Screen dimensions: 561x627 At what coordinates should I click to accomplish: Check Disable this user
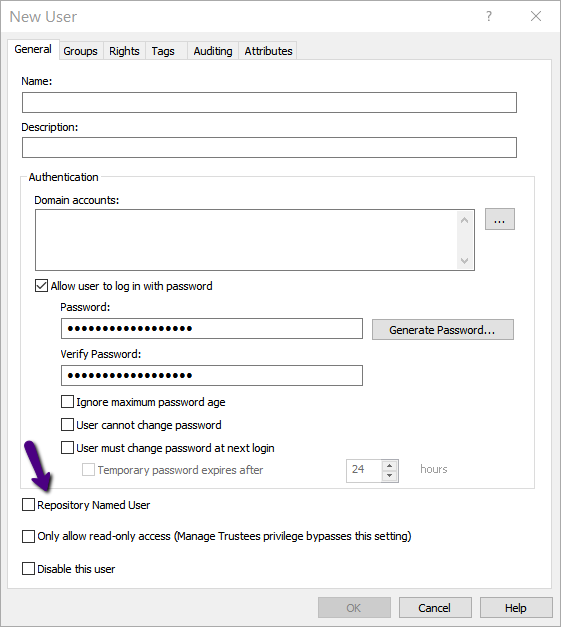(28, 569)
